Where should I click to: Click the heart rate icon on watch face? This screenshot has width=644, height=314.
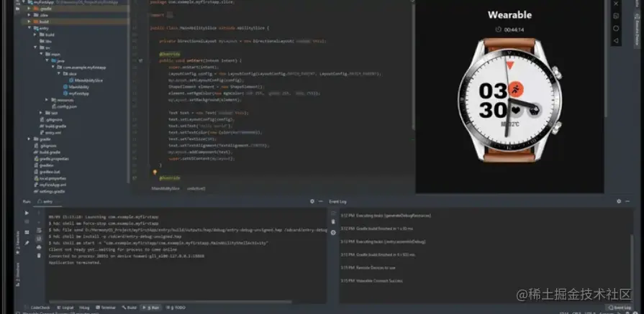[x=516, y=110]
